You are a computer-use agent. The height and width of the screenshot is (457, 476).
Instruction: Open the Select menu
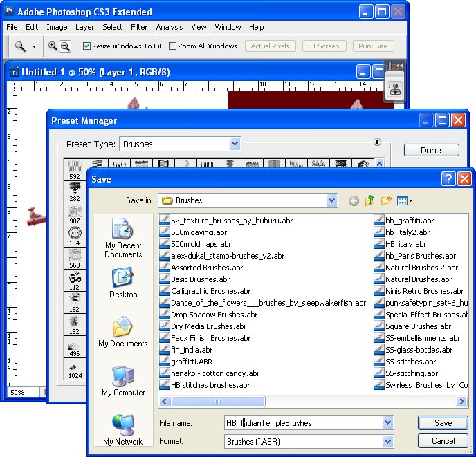pyautogui.click(x=112, y=27)
